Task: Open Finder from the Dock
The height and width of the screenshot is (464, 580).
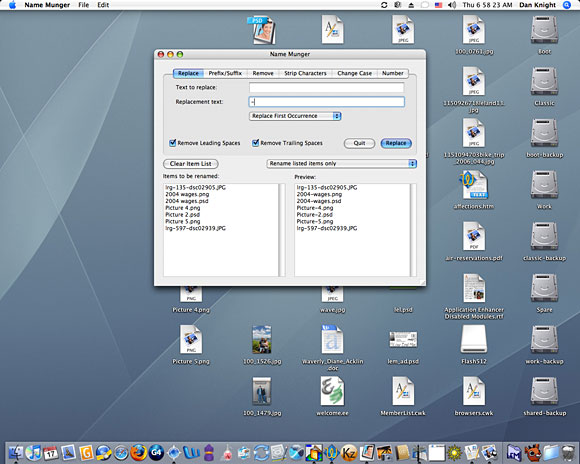Action: [x=15, y=453]
